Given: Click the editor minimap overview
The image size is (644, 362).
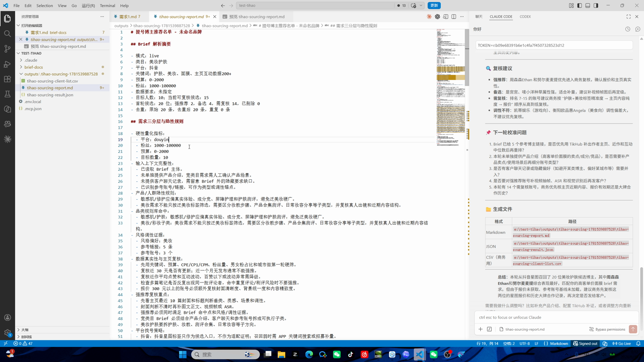Looking at the screenshot, I should [x=450, y=87].
